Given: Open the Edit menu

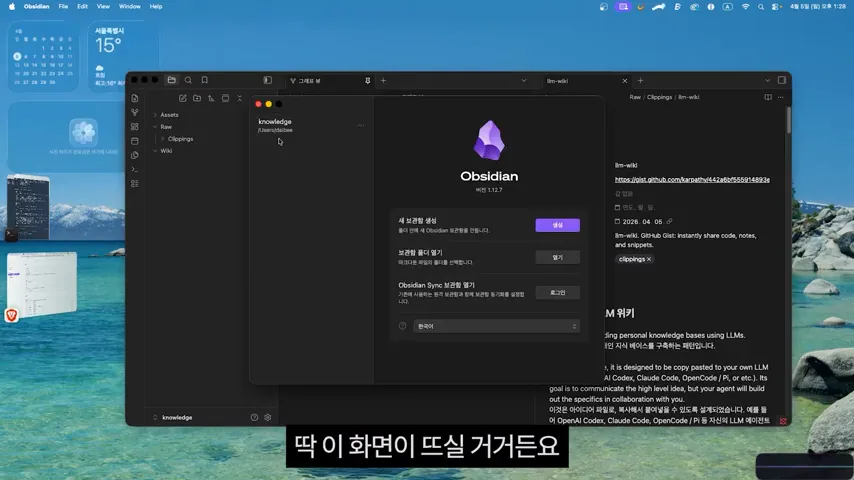Looking at the screenshot, I should click(x=82, y=7).
